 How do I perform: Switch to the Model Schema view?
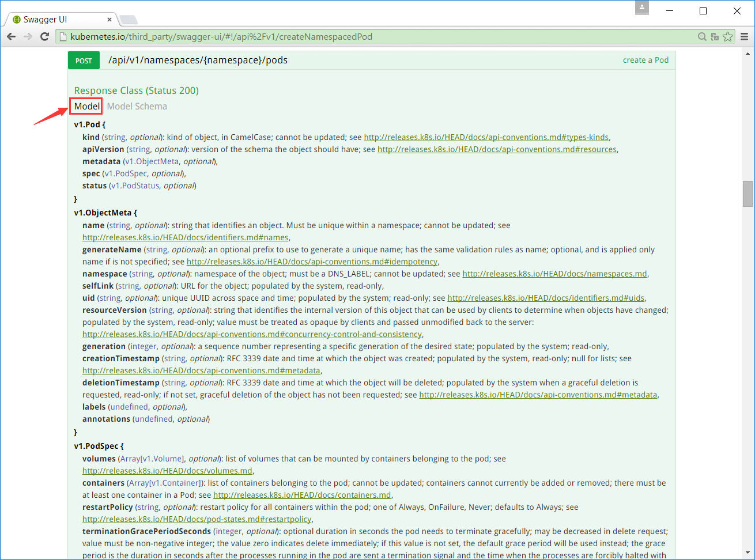137,106
